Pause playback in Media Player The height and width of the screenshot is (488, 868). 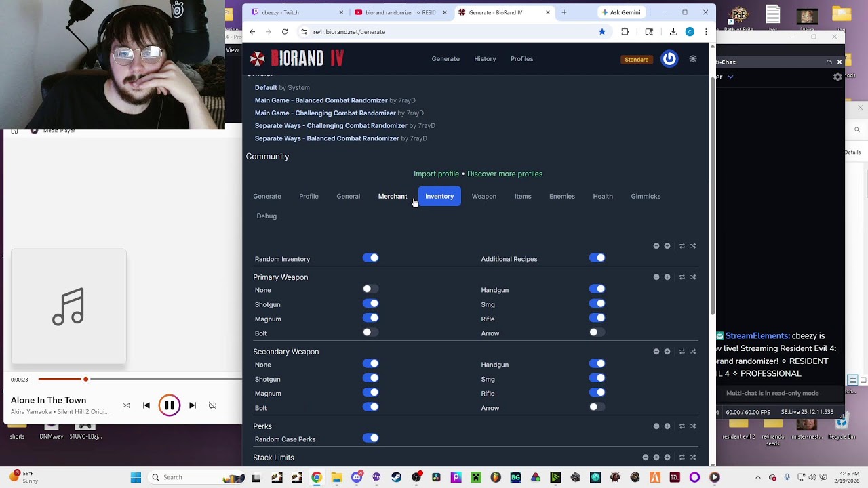170,405
